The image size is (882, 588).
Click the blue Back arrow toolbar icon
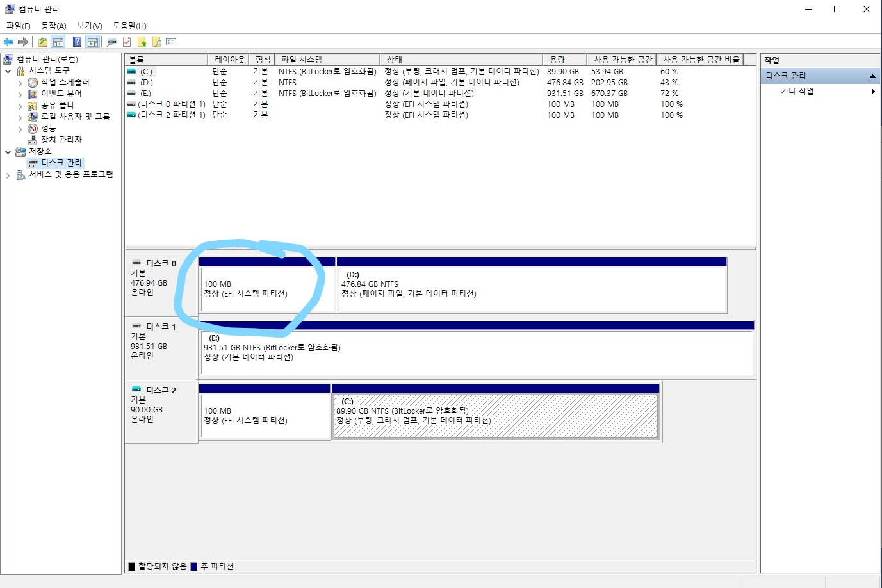pos(8,42)
